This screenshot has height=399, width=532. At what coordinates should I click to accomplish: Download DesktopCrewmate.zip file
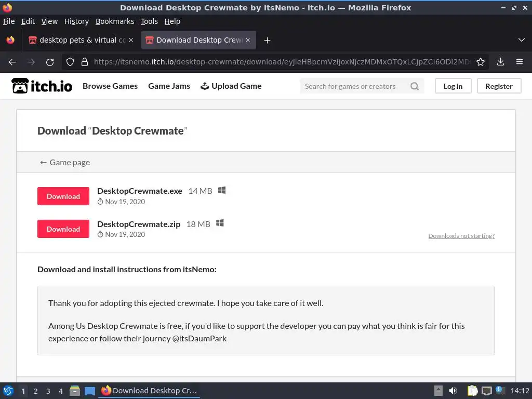(63, 229)
